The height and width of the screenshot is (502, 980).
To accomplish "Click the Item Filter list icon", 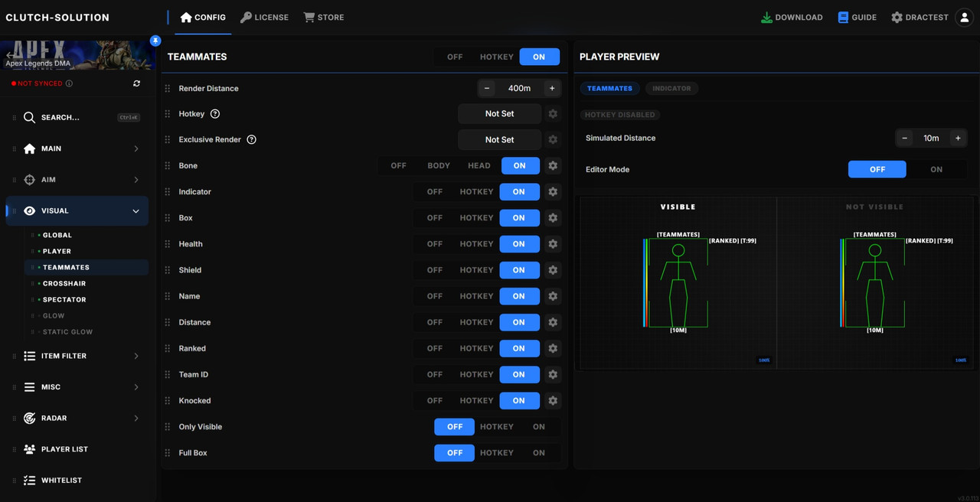I will (x=29, y=356).
